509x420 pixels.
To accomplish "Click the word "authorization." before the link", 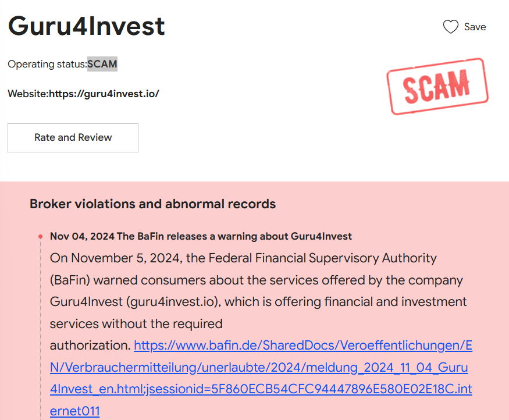I will pos(90,346).
